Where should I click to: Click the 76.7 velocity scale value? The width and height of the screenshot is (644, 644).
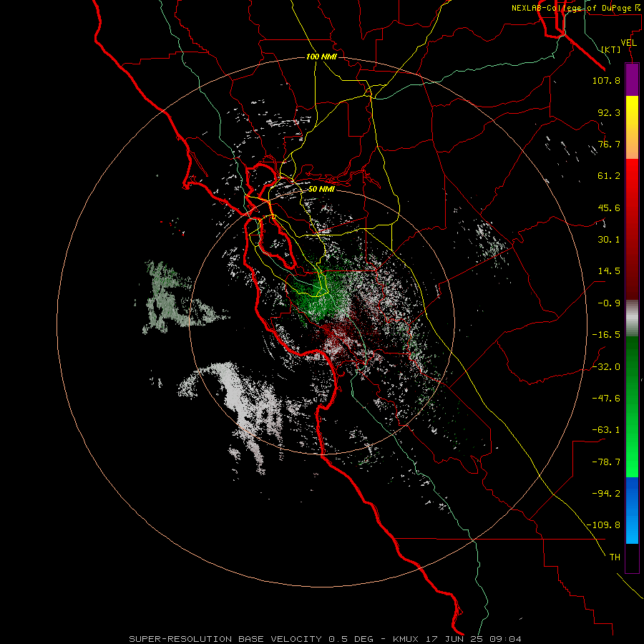pyautogui.click(x=609, y=144)
